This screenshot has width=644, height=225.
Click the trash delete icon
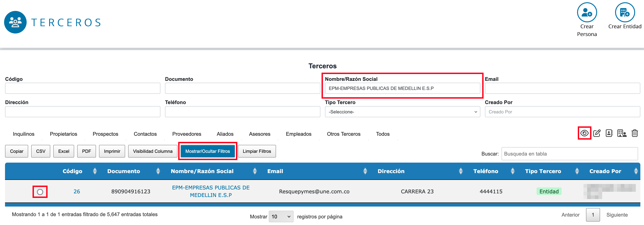634,133
